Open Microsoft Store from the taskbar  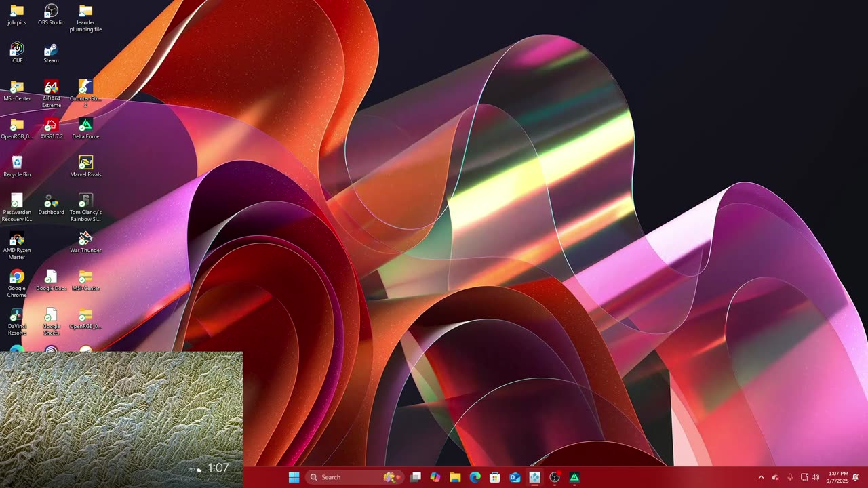coord(495,477)
